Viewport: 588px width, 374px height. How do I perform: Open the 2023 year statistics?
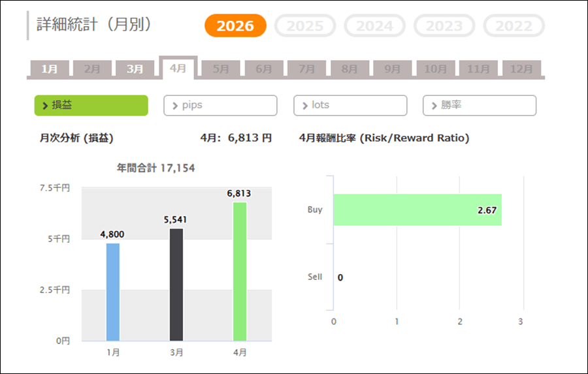[444, 26]
